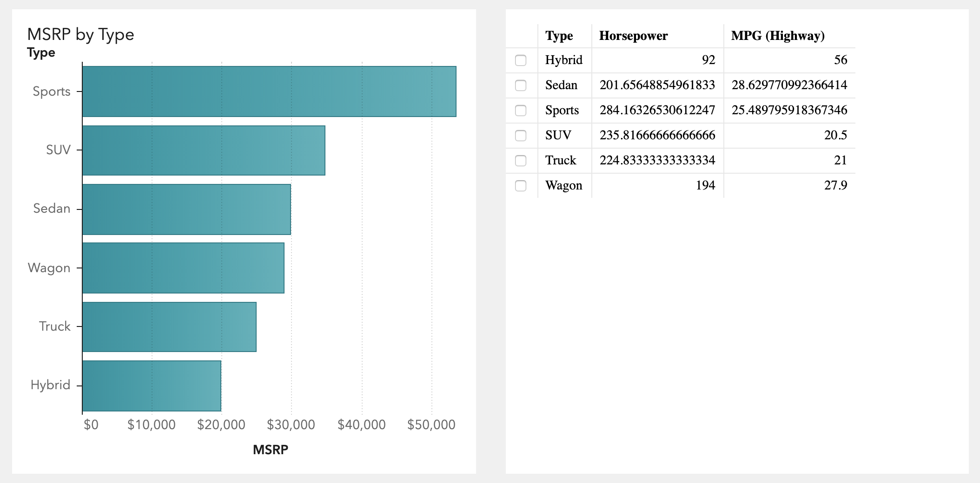
Task: Click the chart title MSRP by Type
Action: [81, 34]
